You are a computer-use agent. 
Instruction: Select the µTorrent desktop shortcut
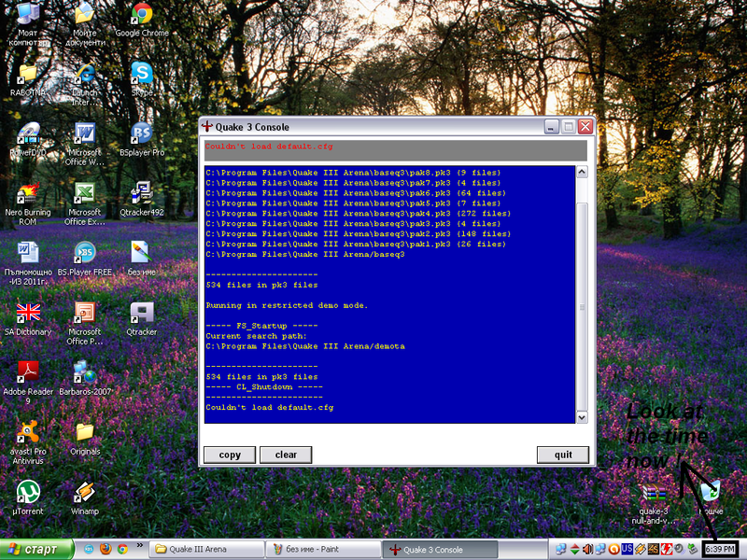28,498
